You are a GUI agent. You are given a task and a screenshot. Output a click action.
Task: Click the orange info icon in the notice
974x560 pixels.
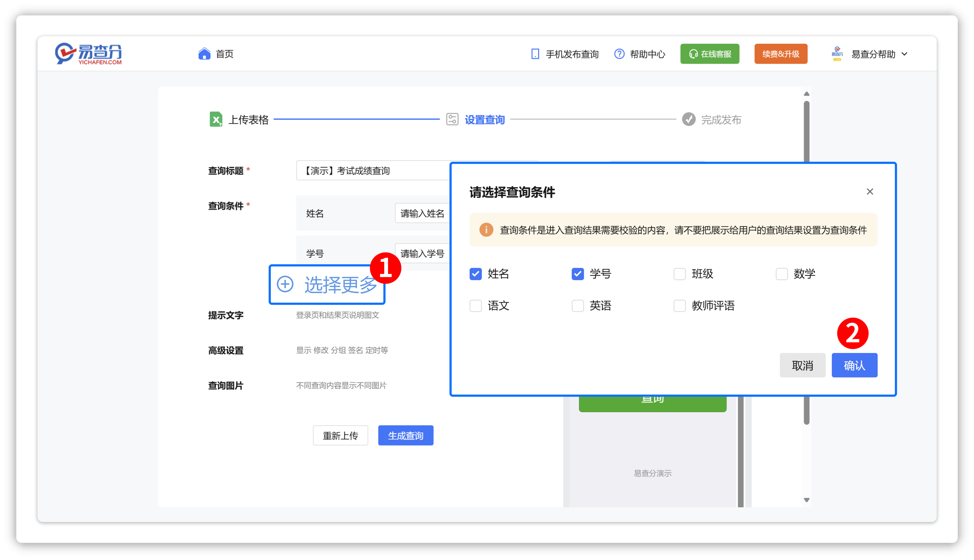pyautogui.click(x=486, y=230)
